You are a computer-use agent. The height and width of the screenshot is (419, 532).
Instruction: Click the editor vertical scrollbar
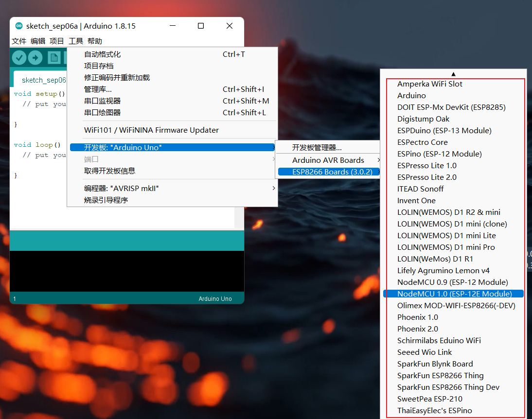(x=239, y=217)
